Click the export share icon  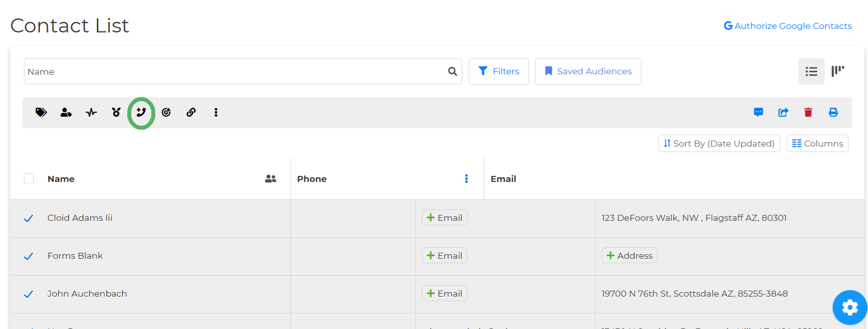click(783, 112)
